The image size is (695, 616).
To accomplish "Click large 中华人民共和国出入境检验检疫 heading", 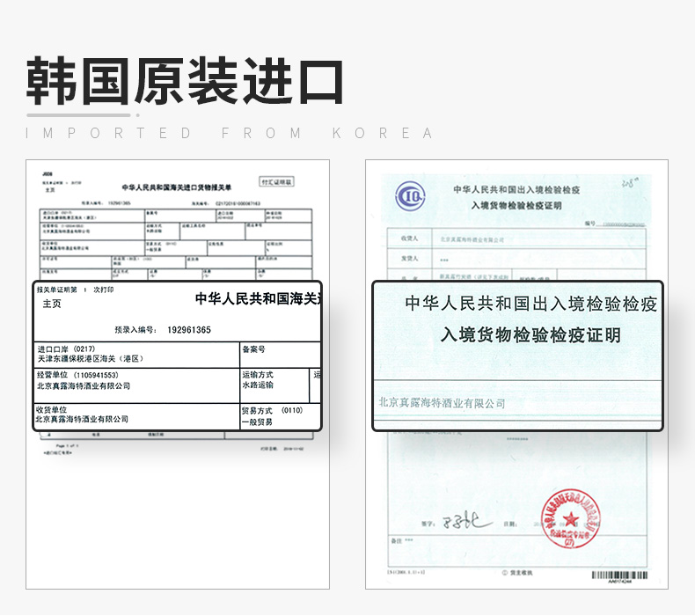I will (x=531, y=304).
